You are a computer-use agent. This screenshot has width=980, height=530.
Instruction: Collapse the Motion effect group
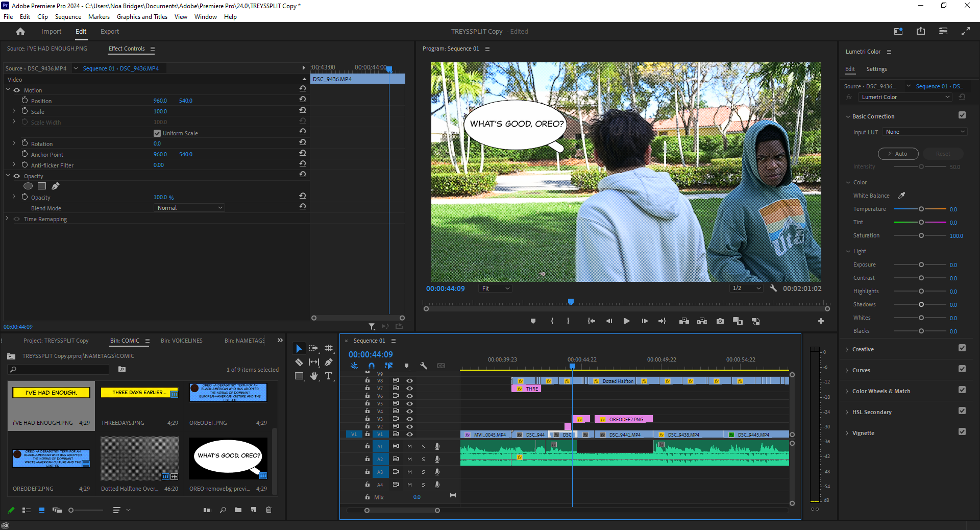8,90
